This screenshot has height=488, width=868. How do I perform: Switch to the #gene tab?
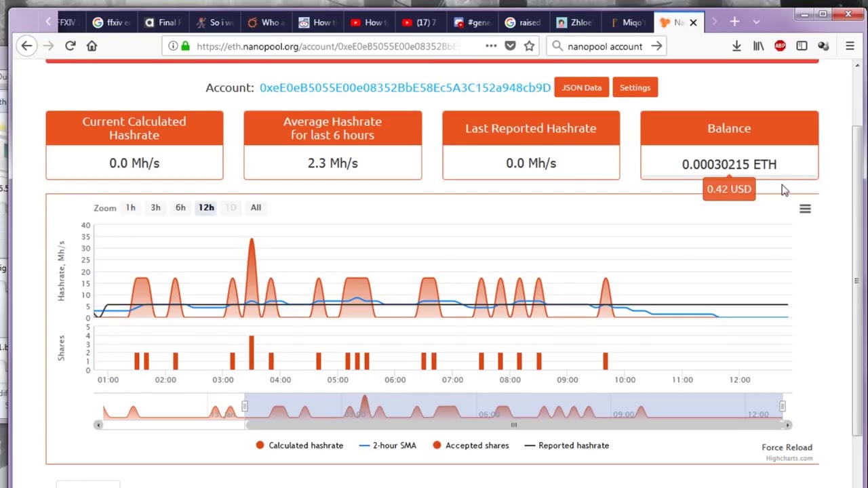472,22
